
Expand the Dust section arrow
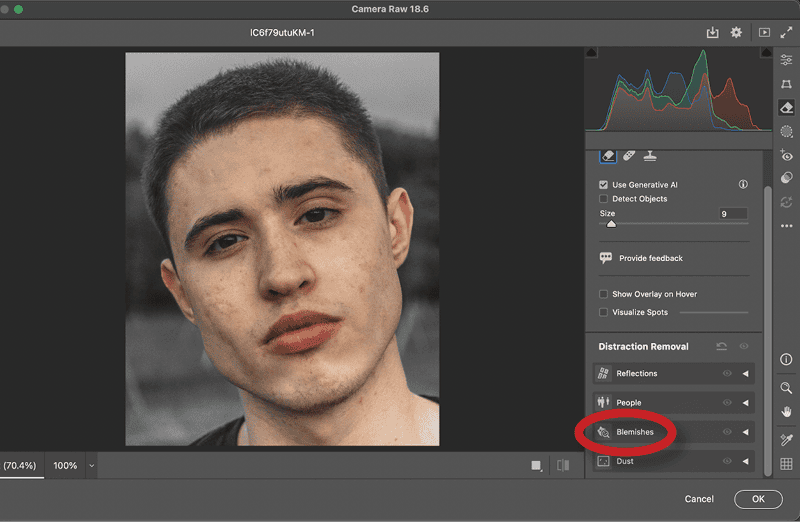click(745, 461)
